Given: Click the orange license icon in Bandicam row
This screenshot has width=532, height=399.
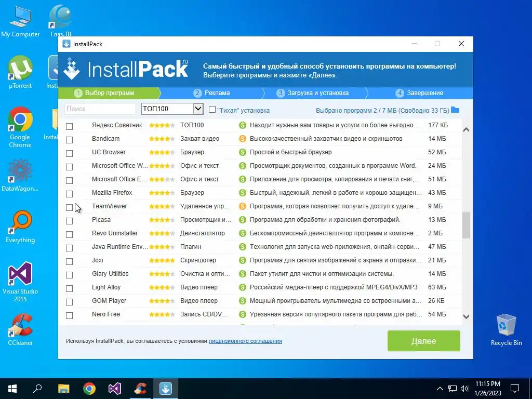Looking at the screenshot, I should pos(242,139).
